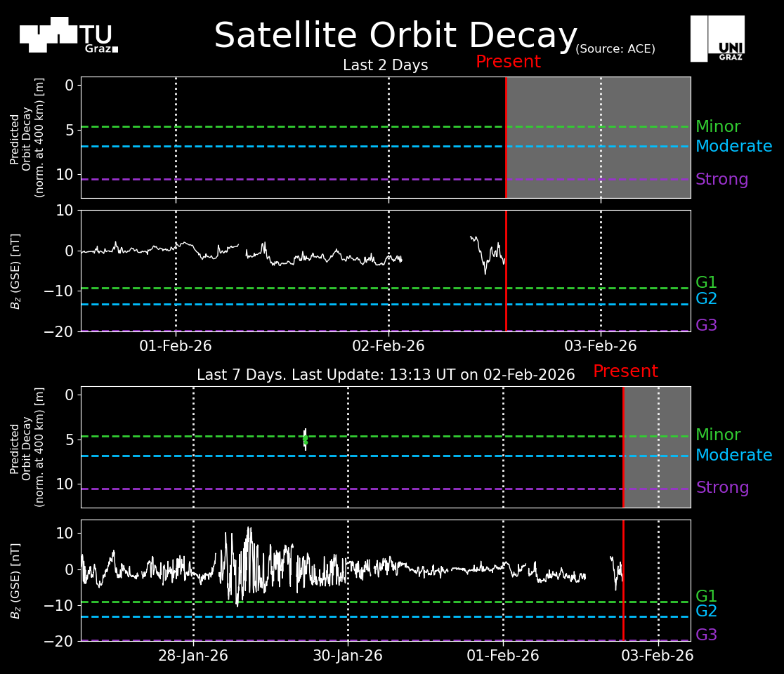Click the blue 'G2' label in the 7-day Bz plot
The height and width of the screenshot is (674, 784).
click(x=706, y=612)
